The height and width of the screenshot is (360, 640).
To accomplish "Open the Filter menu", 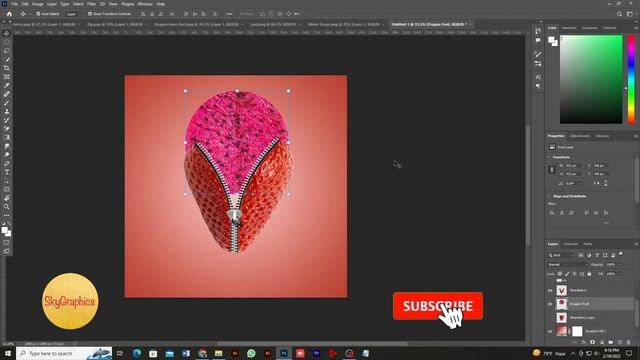I will tap(91, 4).
